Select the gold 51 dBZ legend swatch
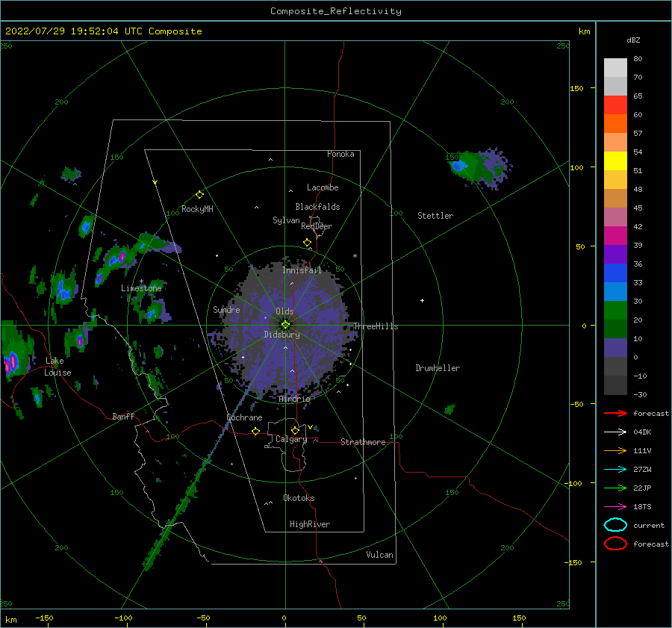This screenshot has width=672, height=628. point(615,180)
